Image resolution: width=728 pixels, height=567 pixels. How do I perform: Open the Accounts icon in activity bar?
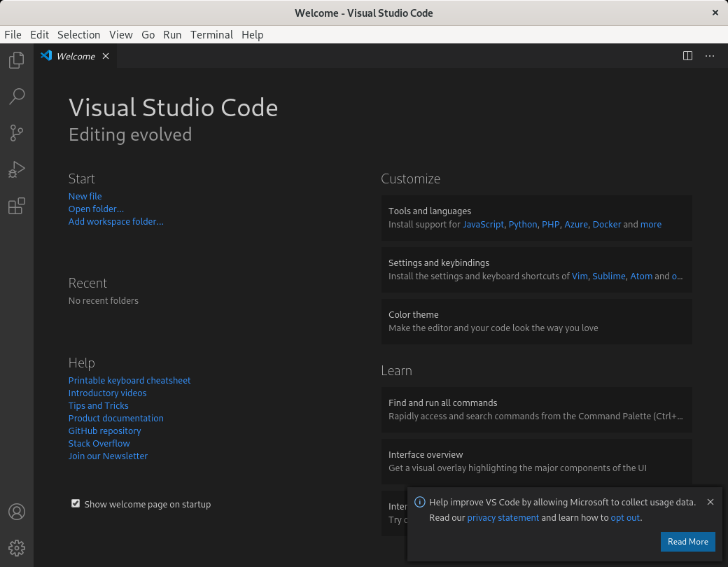[x=17, y=512]
